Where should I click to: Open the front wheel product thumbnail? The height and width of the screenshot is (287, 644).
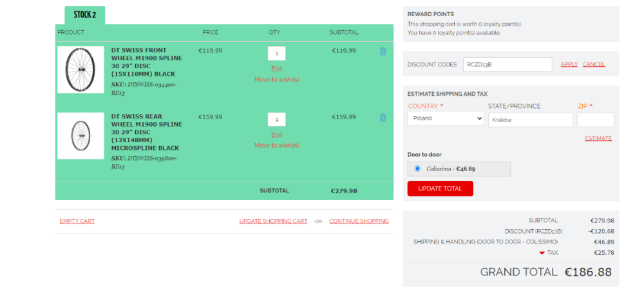pos(81,69)
